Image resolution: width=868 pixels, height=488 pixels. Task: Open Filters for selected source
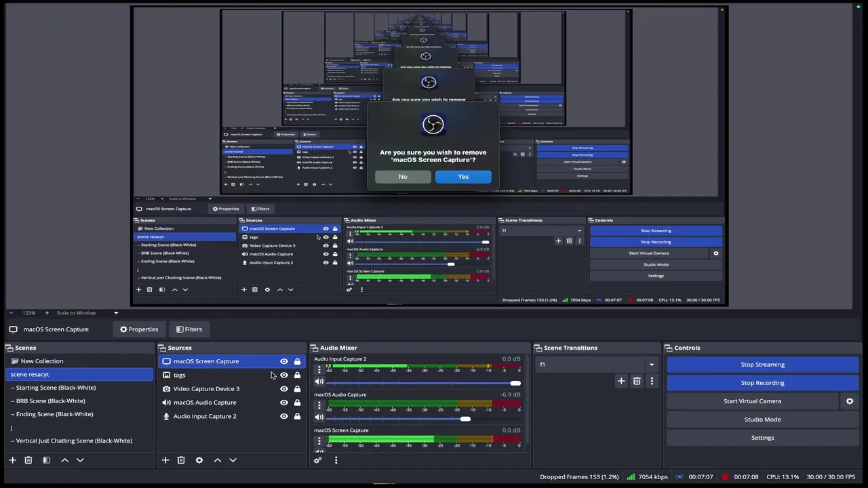pyautogui.click(x=189, y=329)
